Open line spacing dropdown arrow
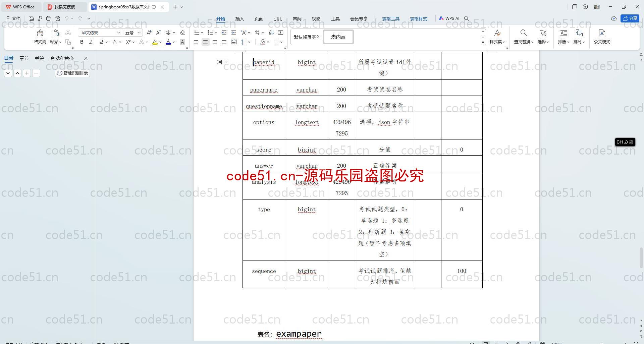Screen dimensions: 644x344 pyautogui.click(x=249, y=42)
